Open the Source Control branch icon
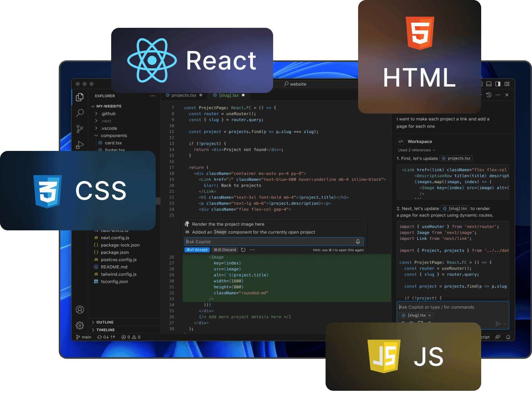Screen dimensions: 532x417 click(x=80, y=129)
